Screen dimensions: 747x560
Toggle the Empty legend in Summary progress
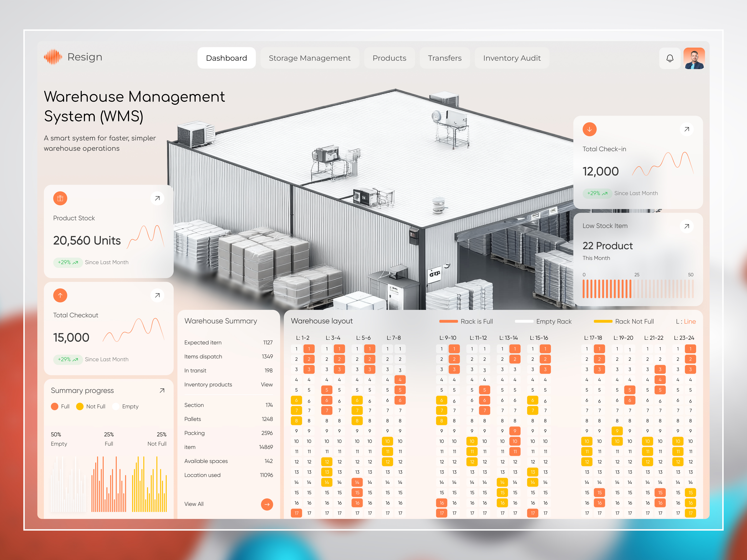pos(116,406)
